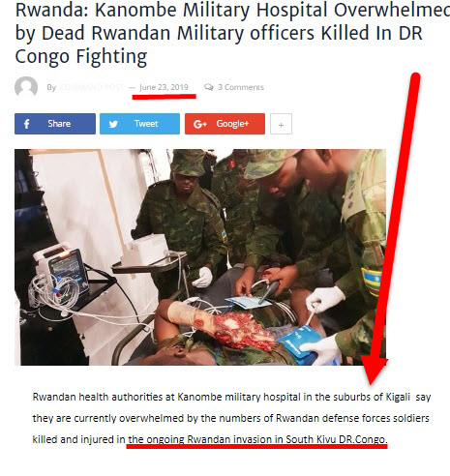This screenshot has width=450, height=476.
Task: Open the blurred author name link
Action: point(92,87)
